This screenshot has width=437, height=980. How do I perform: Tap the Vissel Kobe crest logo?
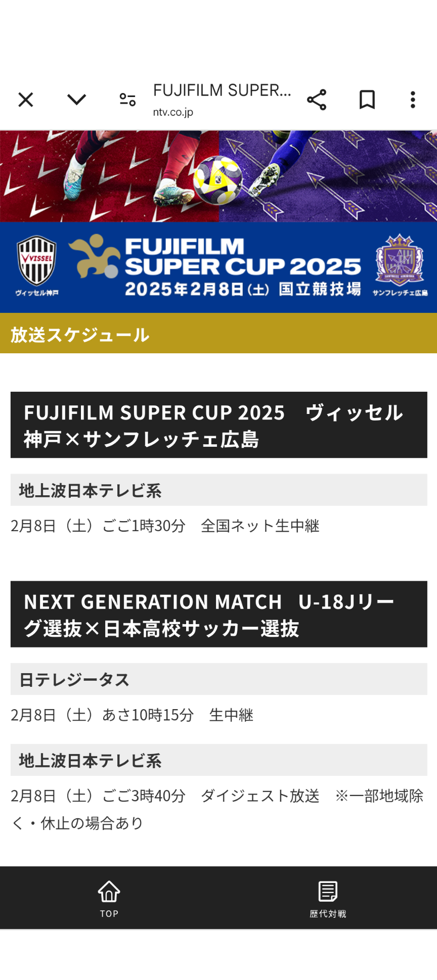[x=36, y=261]
